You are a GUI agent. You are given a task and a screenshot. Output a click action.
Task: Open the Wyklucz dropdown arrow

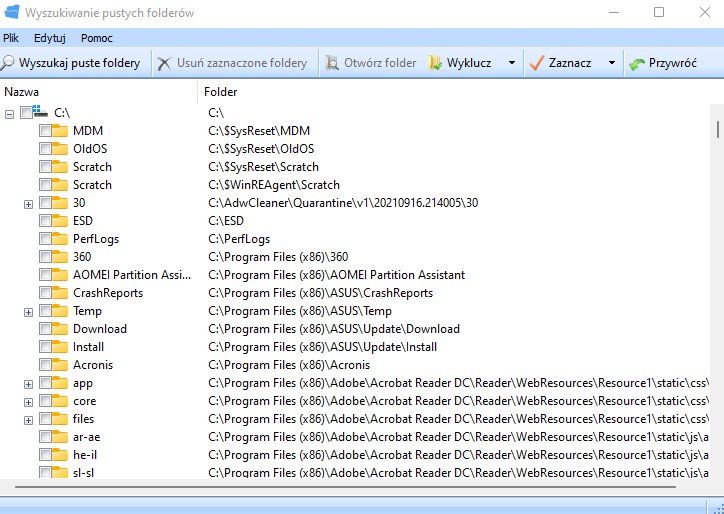pyautogui.click(x=512, y=63)
